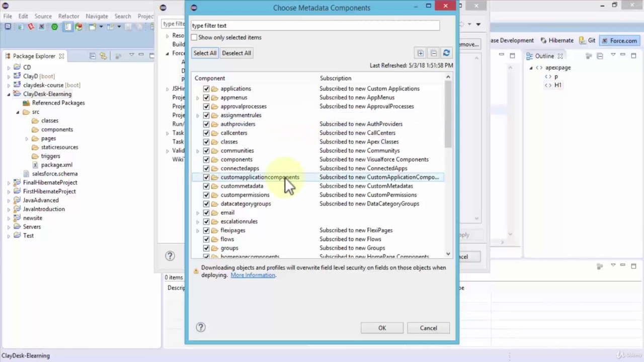The image size is (644, 362).
Task: Collapse all in Package Explorer toolbar
Action: pos(93,56)
